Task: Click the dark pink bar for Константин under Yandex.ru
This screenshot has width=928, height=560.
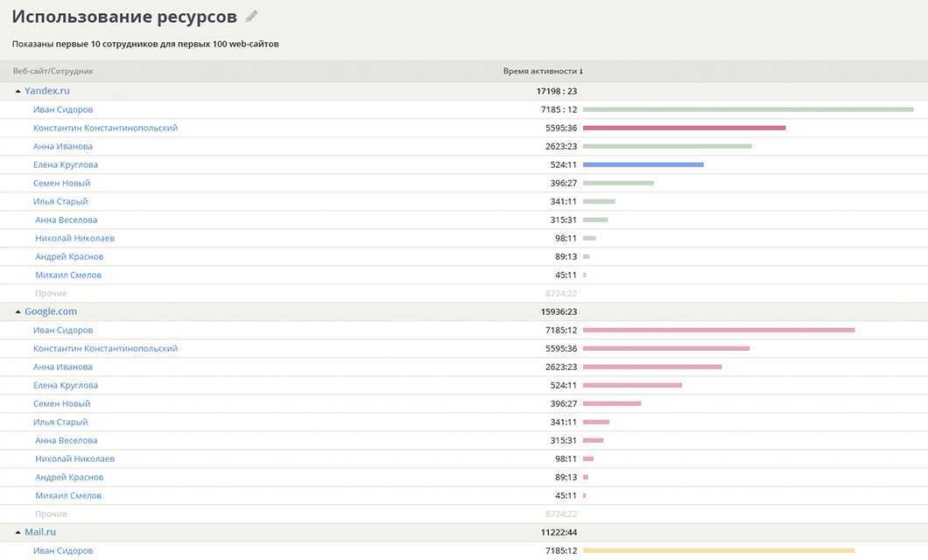Action: (684, 128)
